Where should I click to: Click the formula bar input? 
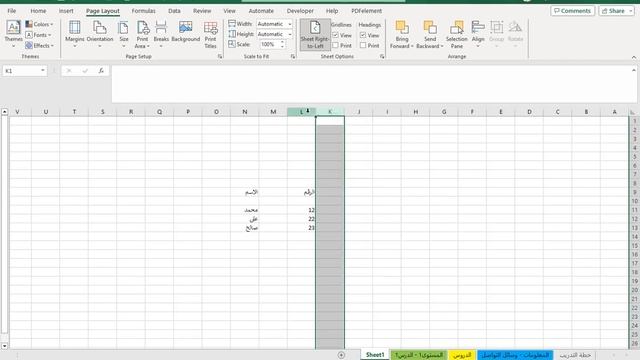pos(371,84)
